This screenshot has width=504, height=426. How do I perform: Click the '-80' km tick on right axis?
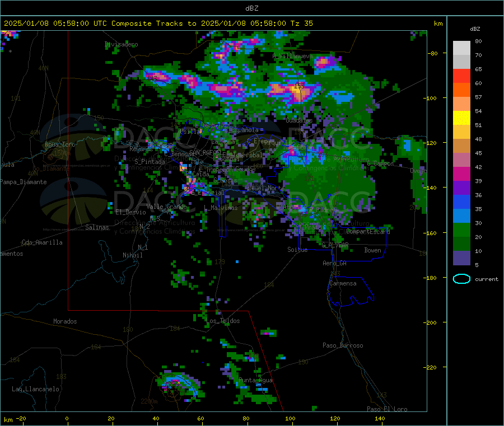click(433, 53)
